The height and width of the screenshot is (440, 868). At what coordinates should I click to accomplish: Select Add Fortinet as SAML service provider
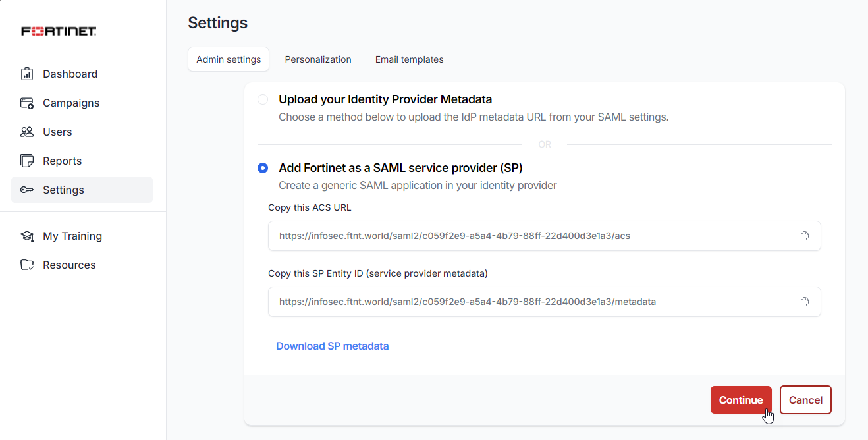pyautogui.click(x=263, y=168)
